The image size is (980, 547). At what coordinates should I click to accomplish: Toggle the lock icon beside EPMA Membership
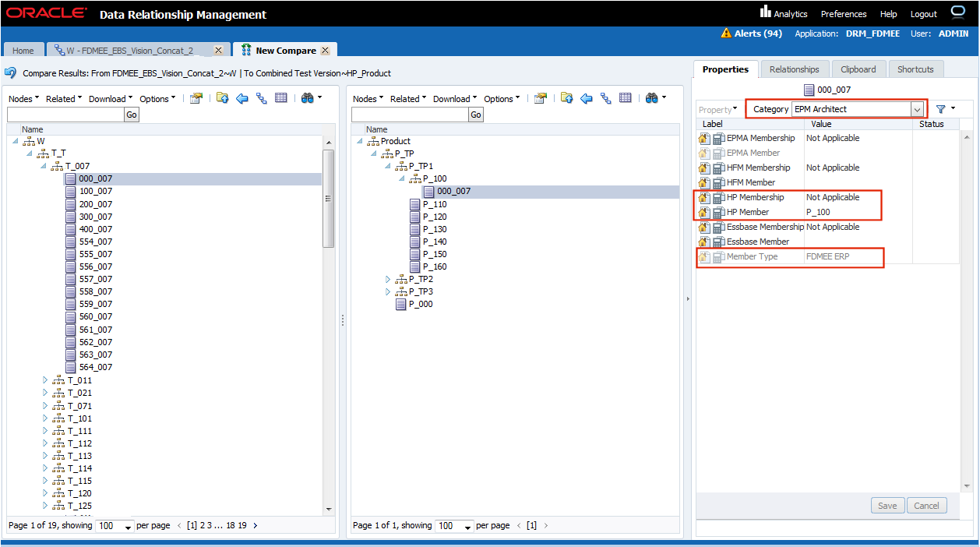pos(705,138)
